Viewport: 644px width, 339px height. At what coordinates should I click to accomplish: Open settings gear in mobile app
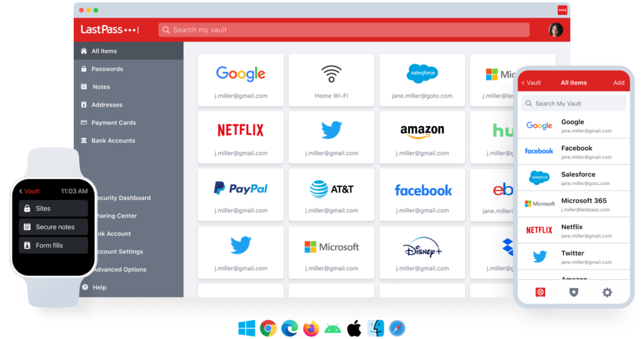click(607, 292)
